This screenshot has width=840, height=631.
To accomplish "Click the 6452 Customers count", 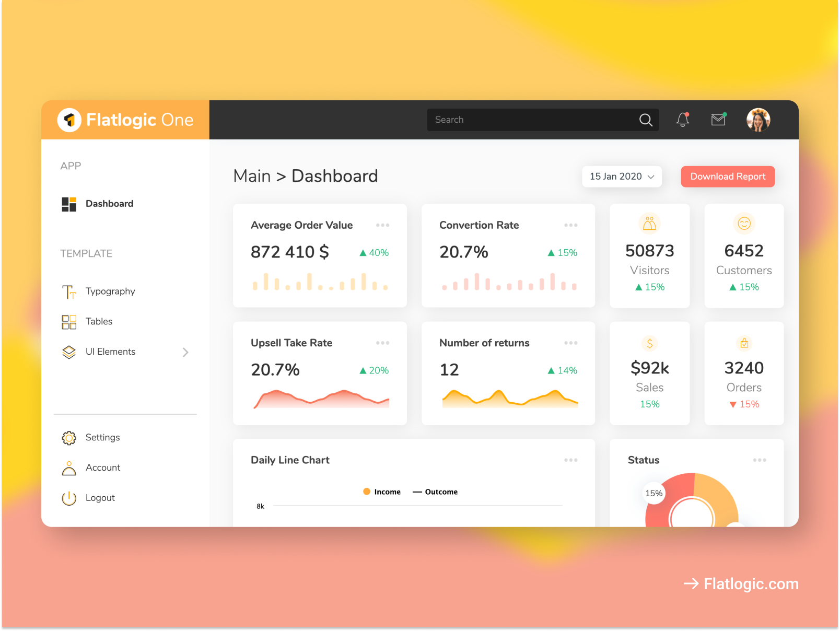I will [x=744, y=251].
